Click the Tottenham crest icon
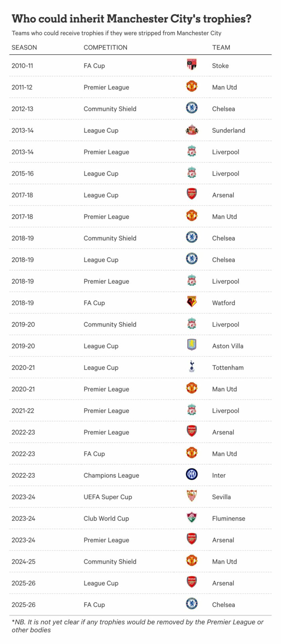The height and width of the screenshot is (644, 281). click(192, 367)
